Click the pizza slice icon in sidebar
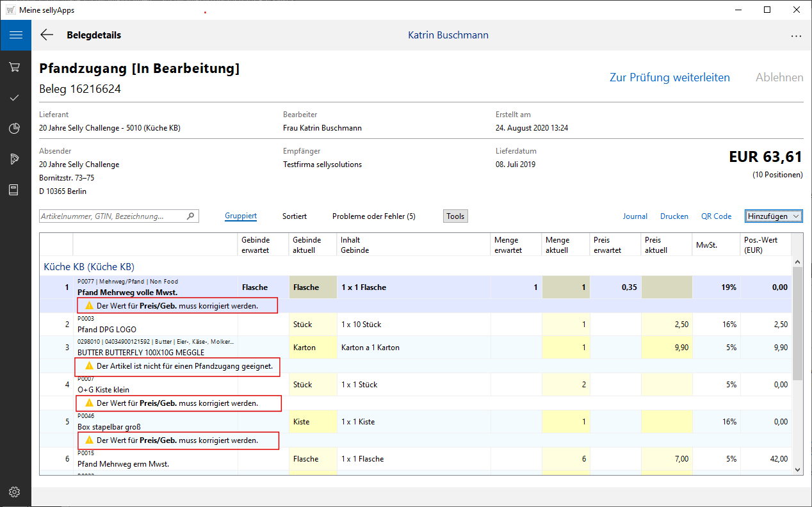Image resolution: width=812 pixels, height=507 pixels. pos(15,159)
